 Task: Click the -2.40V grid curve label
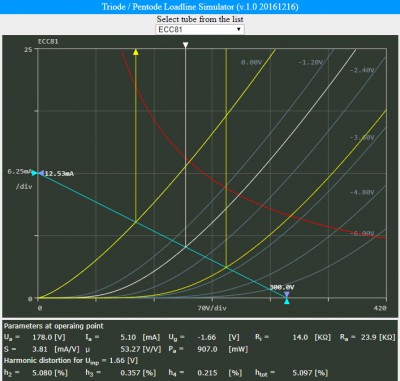tap(362, 70)
